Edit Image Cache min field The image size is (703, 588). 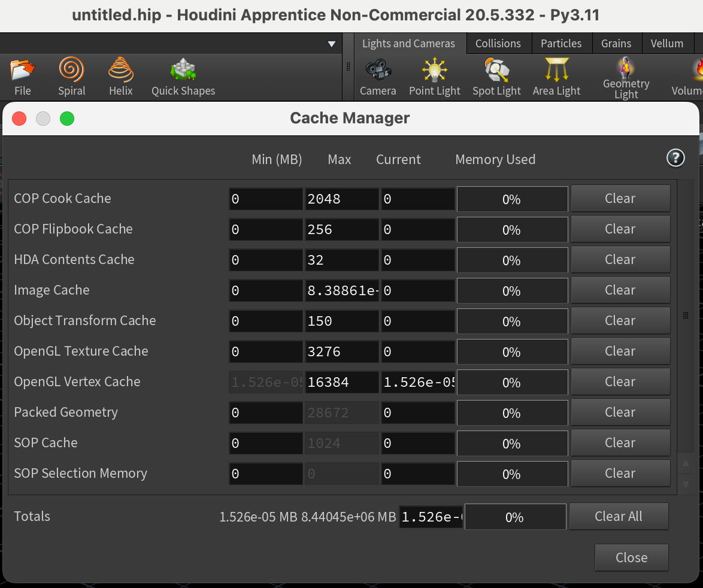pyautogui.click(x=266, y=290)
